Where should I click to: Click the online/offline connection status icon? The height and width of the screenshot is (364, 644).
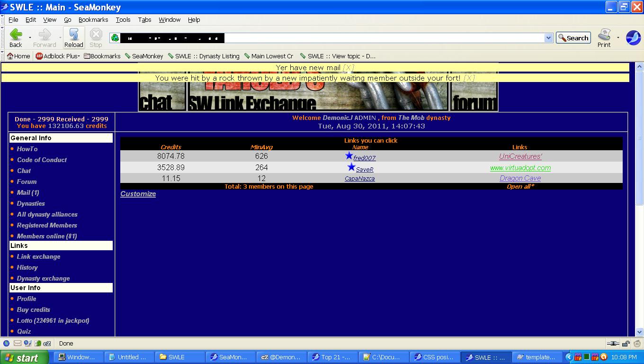pyautogui.click(x=613, y=344)
